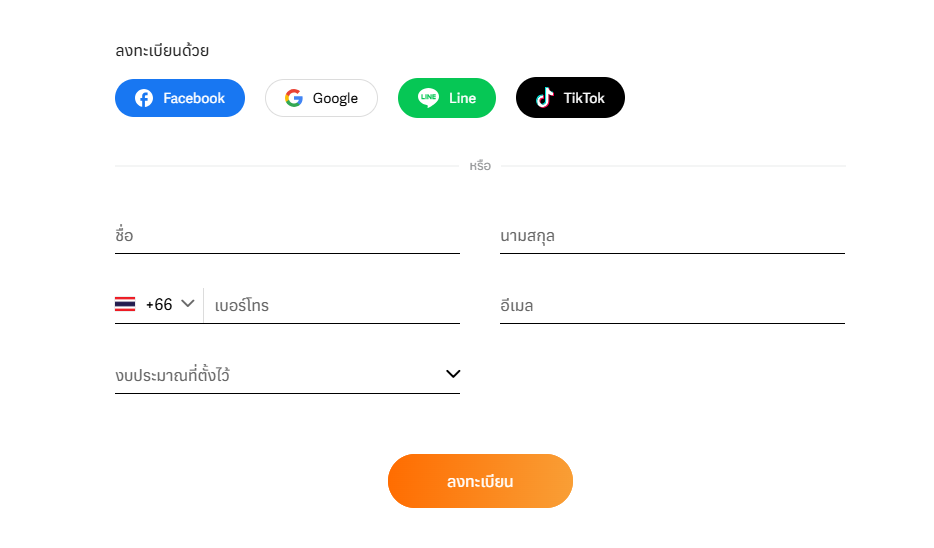Click the budget dropdown arrow

click(x=453, y=374)
